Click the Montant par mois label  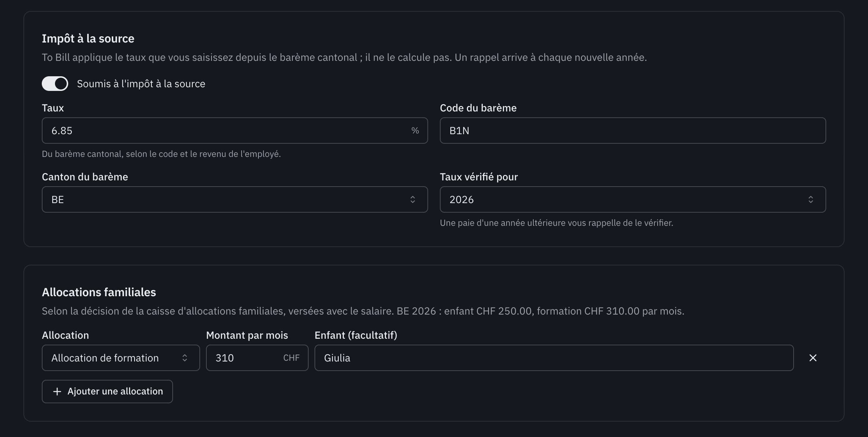tap(247, 335)
